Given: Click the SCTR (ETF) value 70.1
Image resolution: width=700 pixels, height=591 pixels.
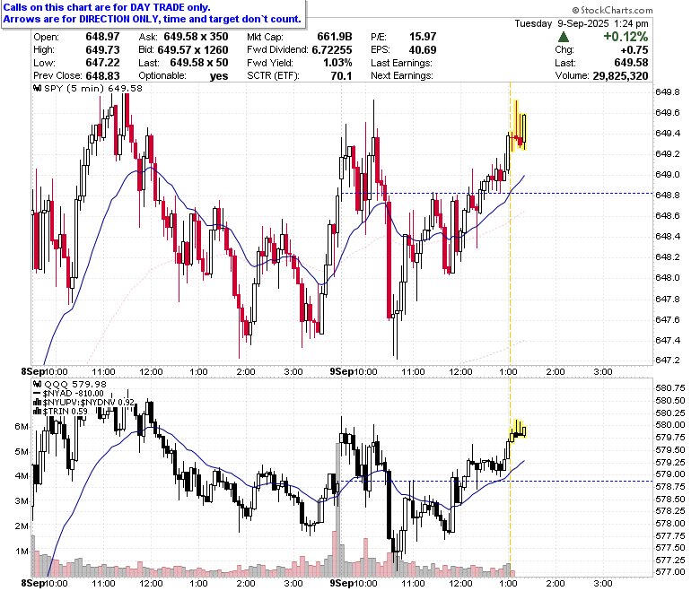Looking at the screenshot, I should (341, 75).
